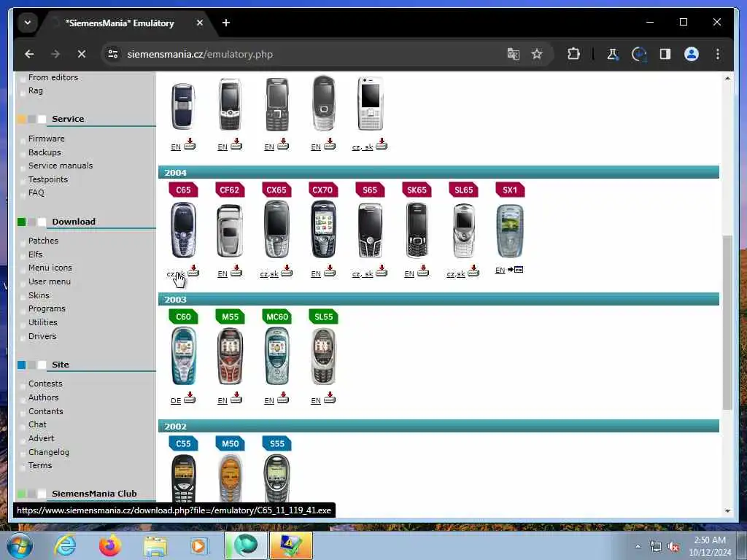Image resolution: width=747 pixels, height=560 pixels.
Task: Open the Chrome Labs flask icon
Action: [x=613, y=54]
